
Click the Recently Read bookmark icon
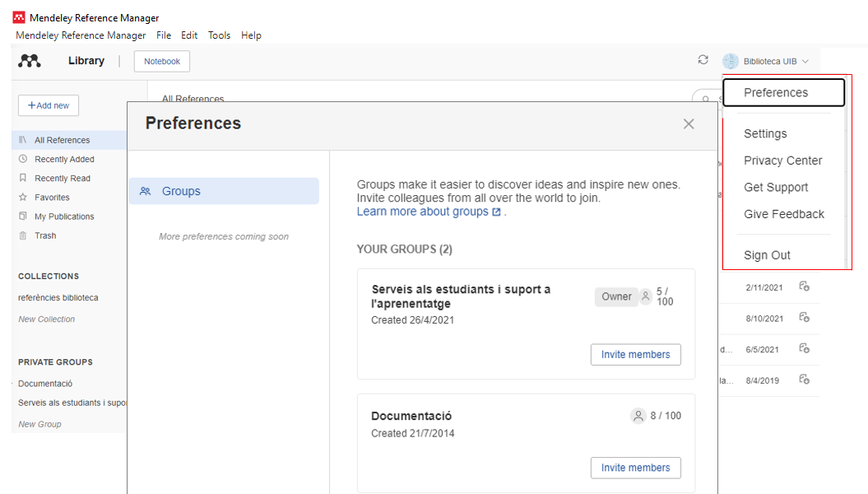[23, 178]
